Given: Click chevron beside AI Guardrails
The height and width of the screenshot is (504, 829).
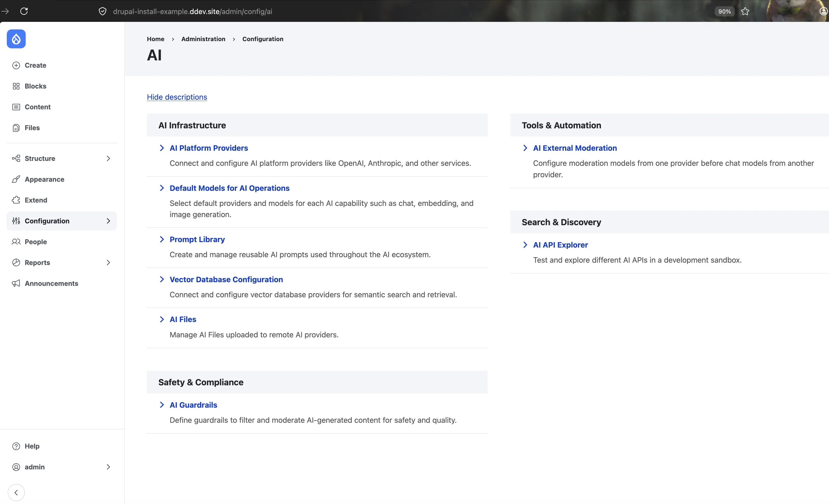Looking at the screenshot, I should [162, 405].
